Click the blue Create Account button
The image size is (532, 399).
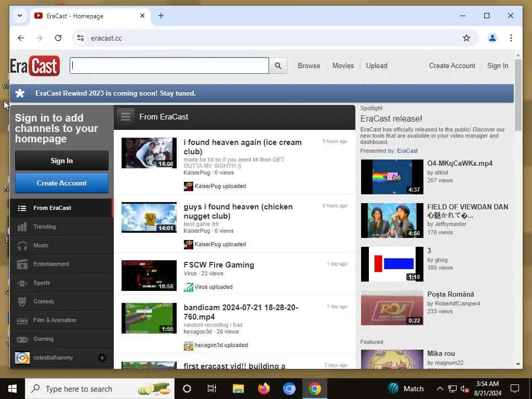(62, 183)
